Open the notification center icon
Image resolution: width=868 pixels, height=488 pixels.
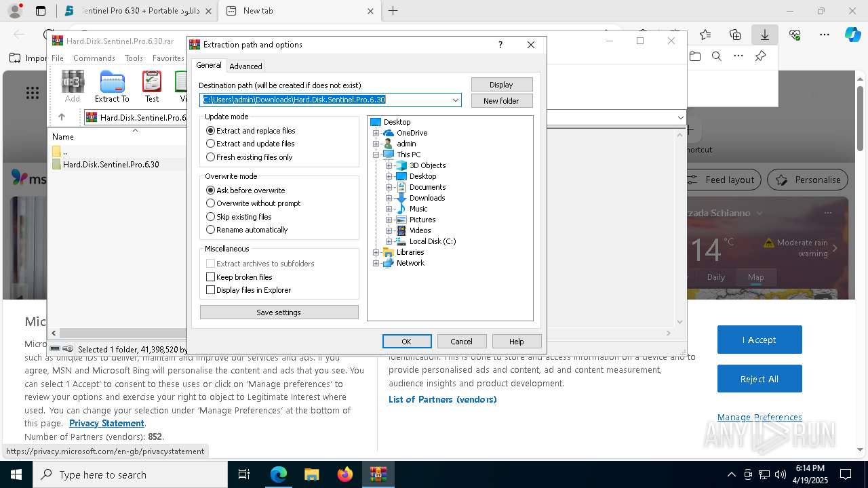[x=846, y=474]
